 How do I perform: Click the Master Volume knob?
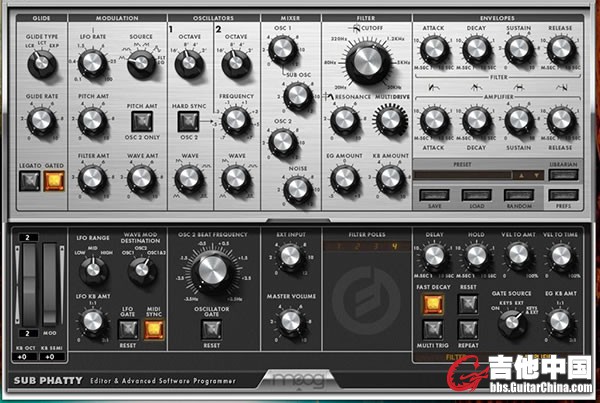(x=290, y=321)
